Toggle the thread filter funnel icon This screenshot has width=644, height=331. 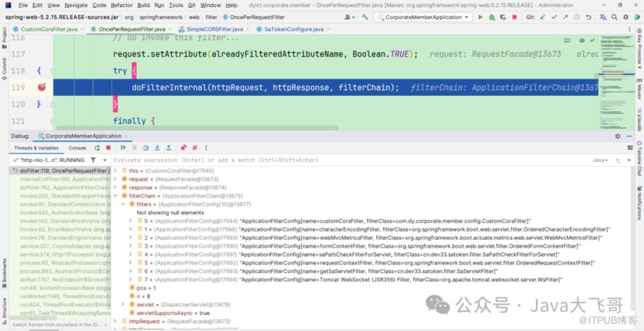pyautogui.click(x=93, y=160)
